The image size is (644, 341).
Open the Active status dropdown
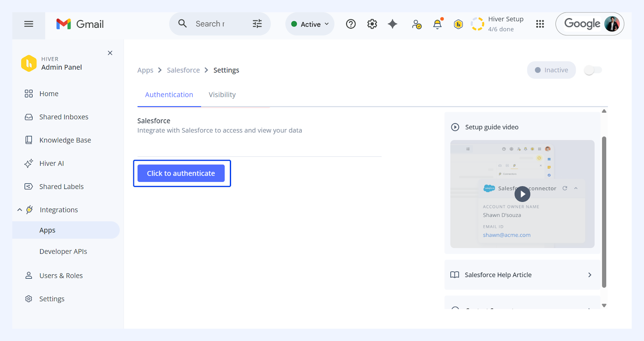(x=310, y=24)
